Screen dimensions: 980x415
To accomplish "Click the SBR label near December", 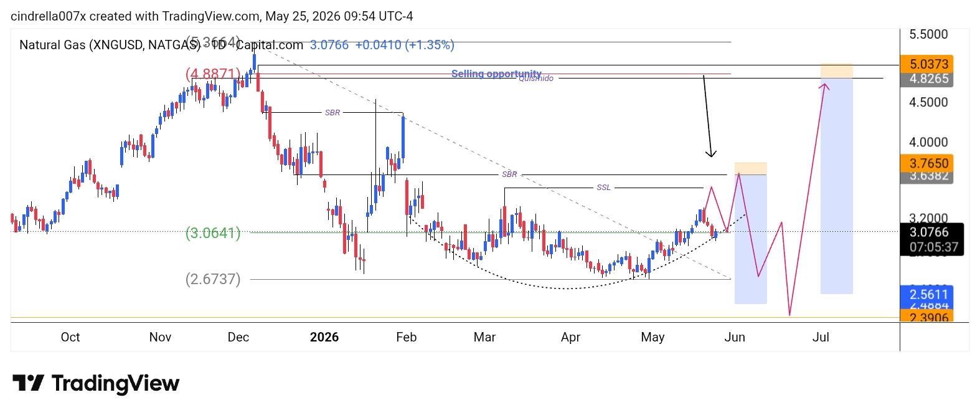I will point(332,113).
